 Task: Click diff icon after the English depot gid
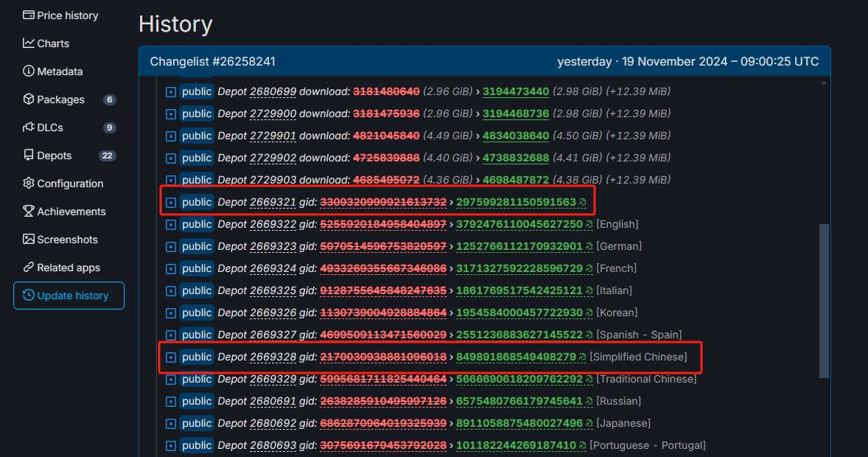(x=589, y=224)
